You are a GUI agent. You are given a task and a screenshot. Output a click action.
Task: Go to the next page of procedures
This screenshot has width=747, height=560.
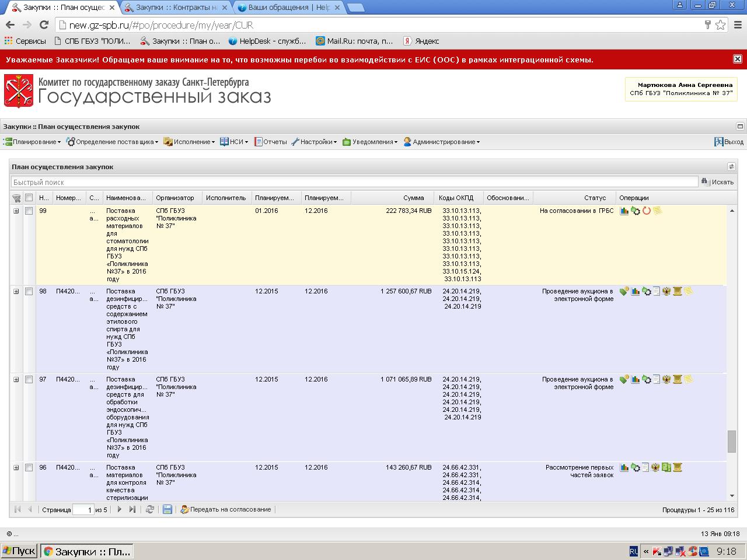[119, 509]
